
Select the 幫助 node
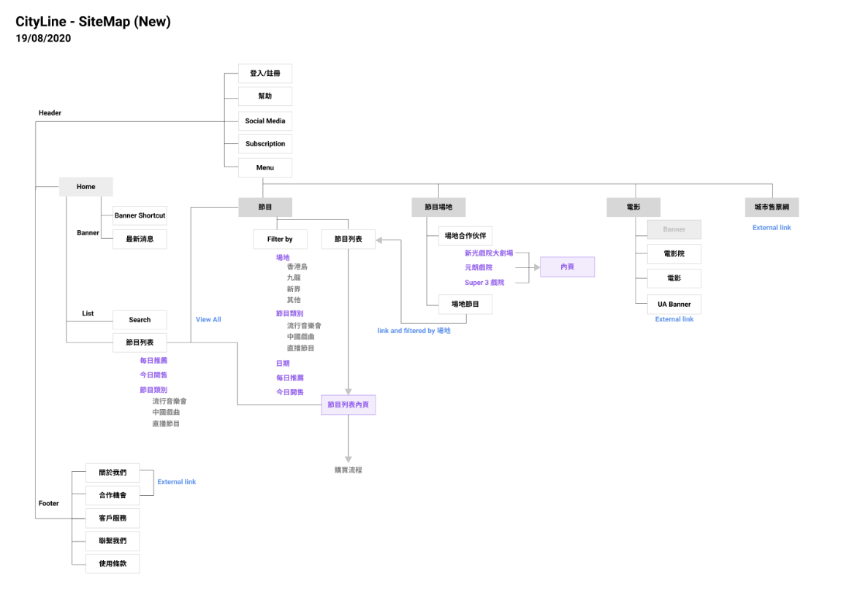(x=265, y=96)
